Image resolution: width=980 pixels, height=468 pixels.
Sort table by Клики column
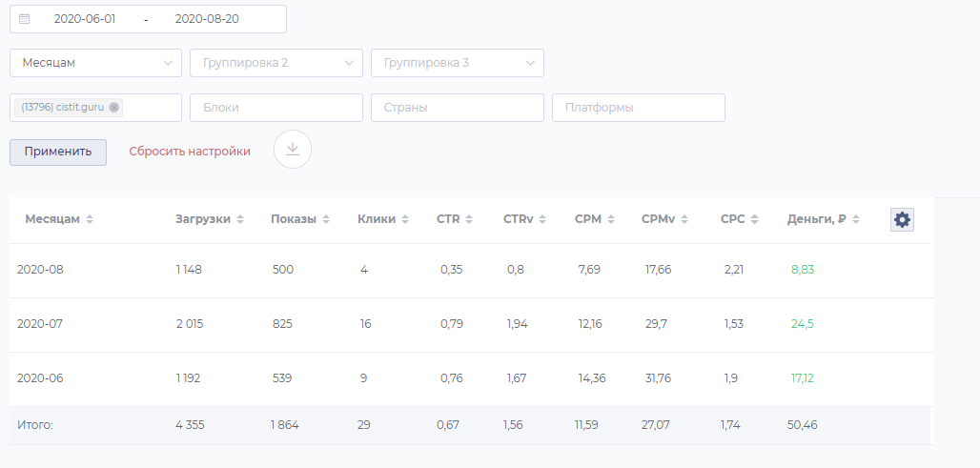click(383, 219)
